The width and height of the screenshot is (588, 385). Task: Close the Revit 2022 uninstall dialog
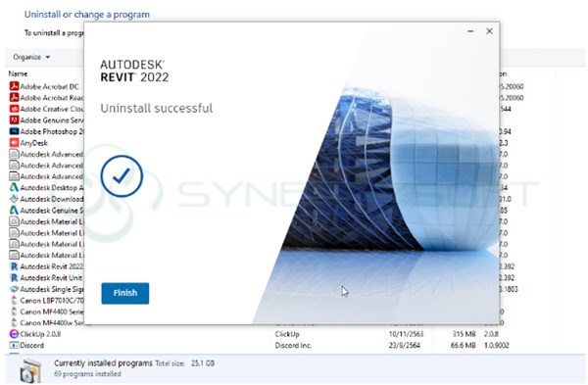(x=489, y=31)
